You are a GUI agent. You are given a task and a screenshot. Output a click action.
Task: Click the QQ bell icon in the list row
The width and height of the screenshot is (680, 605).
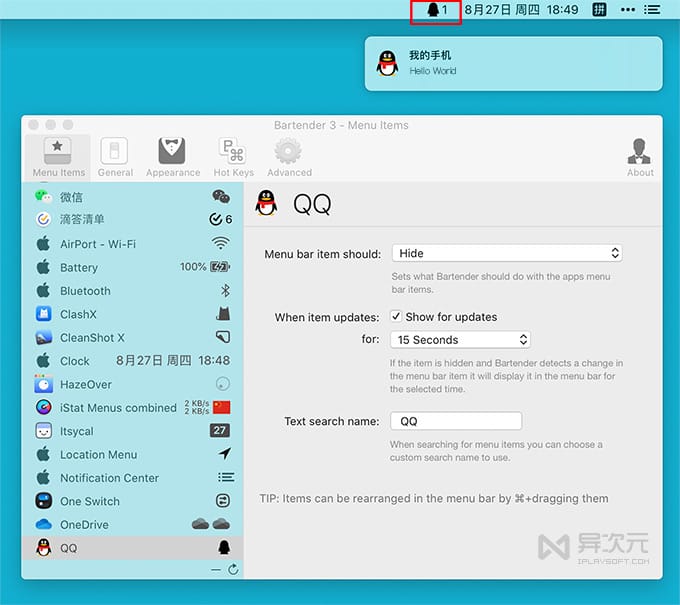click(224, 547)
